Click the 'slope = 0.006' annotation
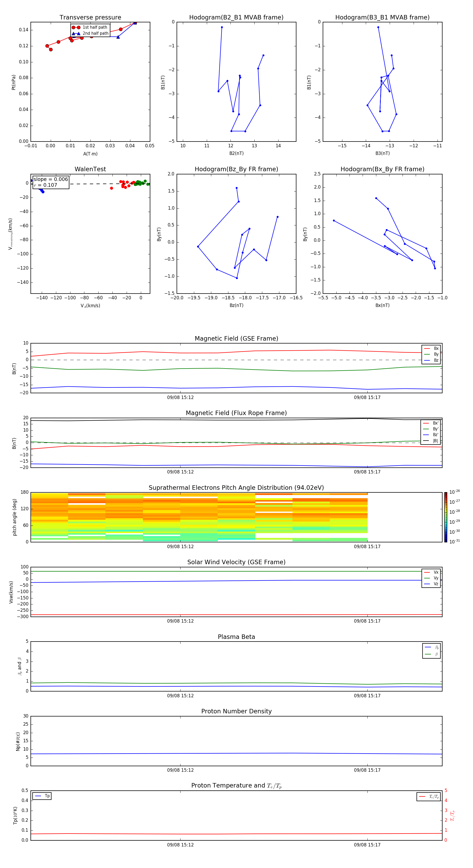 [x=50, y=179]
